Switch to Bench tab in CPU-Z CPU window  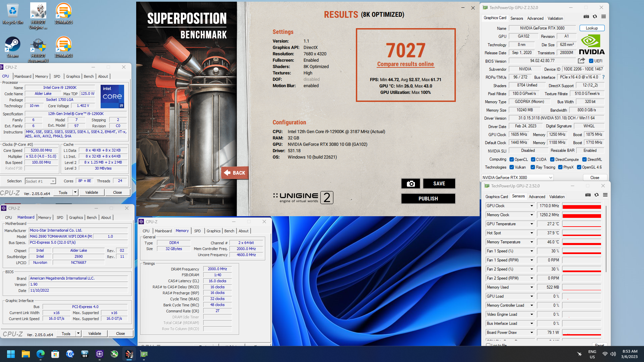point(89,76)
